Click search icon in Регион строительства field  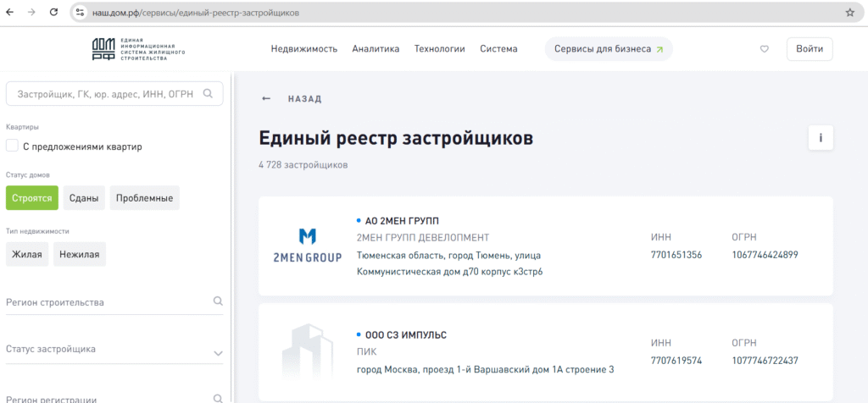pos(218,301)
